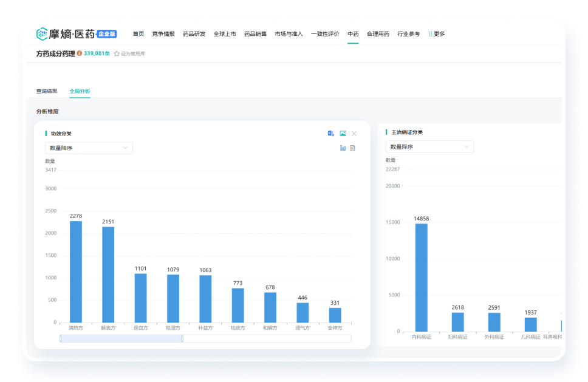Click the 理血方 axis label

(x=141, y=327)
